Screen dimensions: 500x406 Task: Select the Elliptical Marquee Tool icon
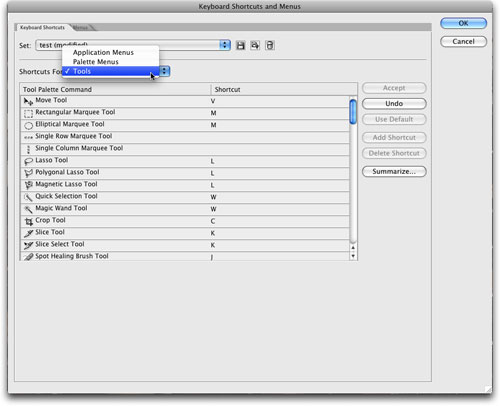[x=28, y=125]
